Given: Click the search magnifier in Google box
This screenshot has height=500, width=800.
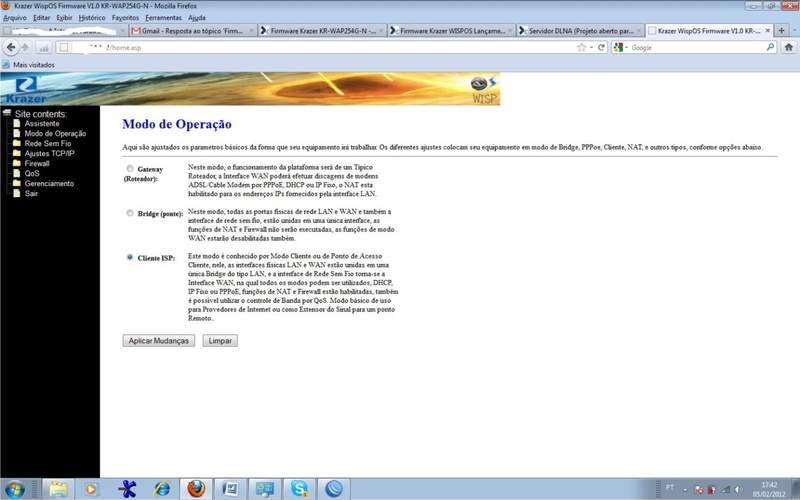Looking at the screenshot, I should [770, 47].
